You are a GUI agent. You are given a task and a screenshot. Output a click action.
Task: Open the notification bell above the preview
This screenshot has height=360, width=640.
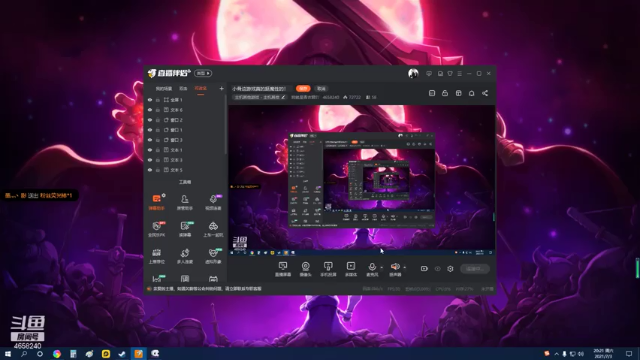[x=471, y=93]
